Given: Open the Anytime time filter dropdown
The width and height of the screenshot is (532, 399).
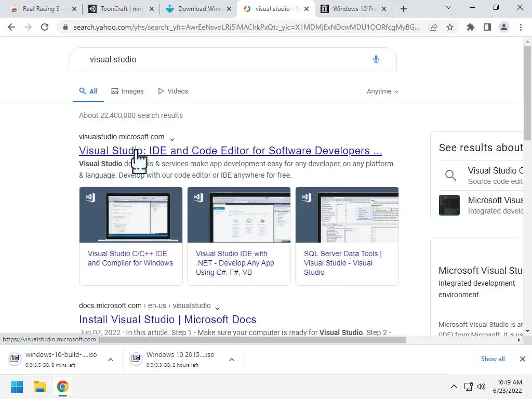Looking at the screenshot, I should (382, 91).
